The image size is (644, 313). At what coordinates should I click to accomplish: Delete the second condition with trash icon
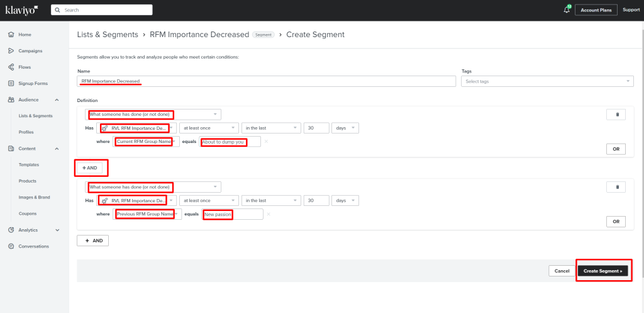[x=616, y=187]
